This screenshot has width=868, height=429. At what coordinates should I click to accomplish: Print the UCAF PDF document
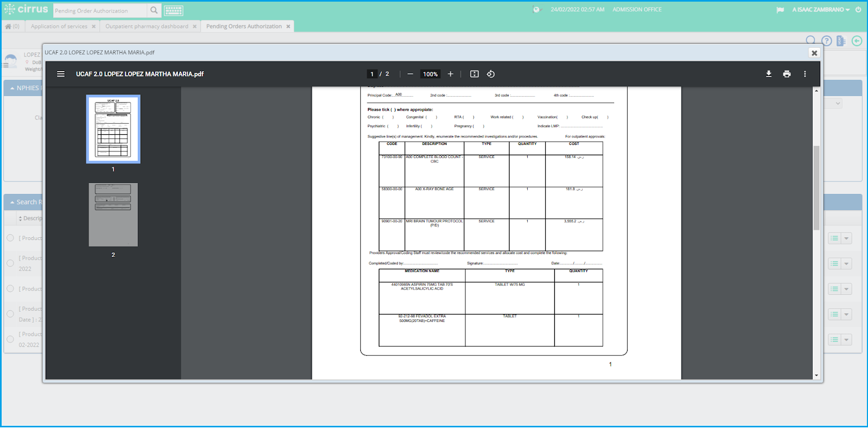point(787,74)
